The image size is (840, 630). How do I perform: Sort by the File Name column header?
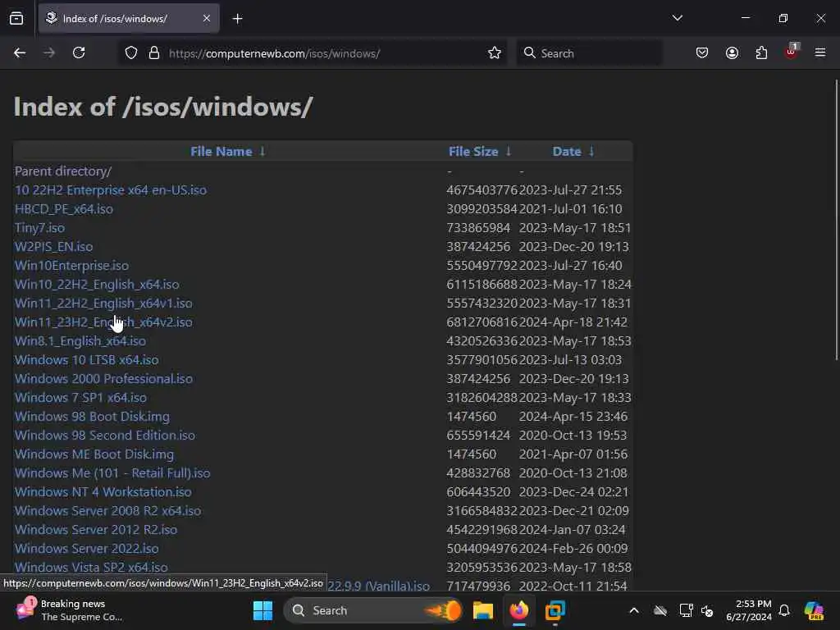[221, 152]
